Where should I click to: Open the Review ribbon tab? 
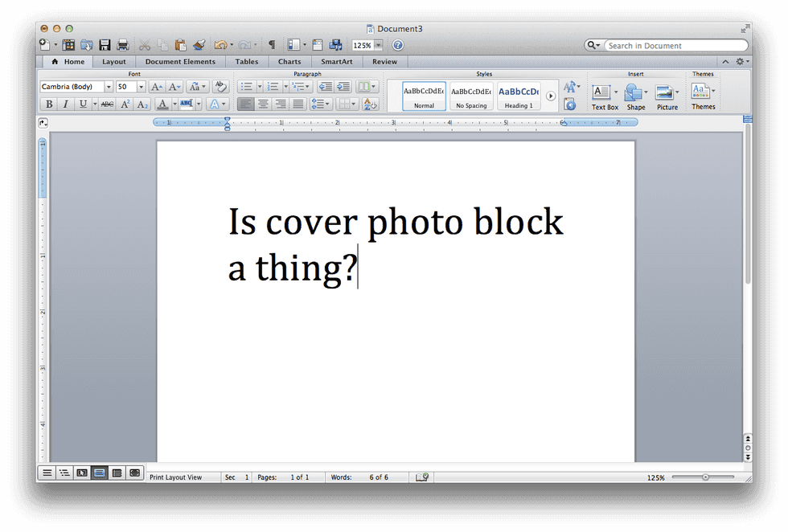click(x=384, y=62)
